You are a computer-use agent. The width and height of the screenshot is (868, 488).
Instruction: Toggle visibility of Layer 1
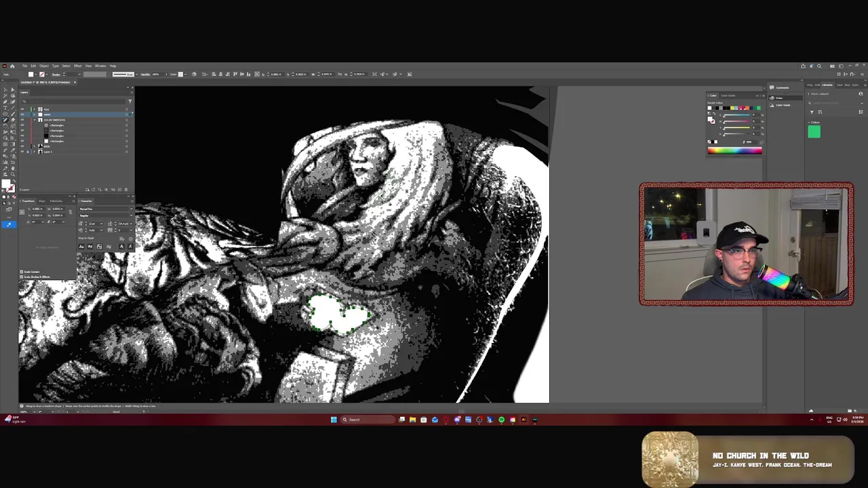(x=22, y=152)
